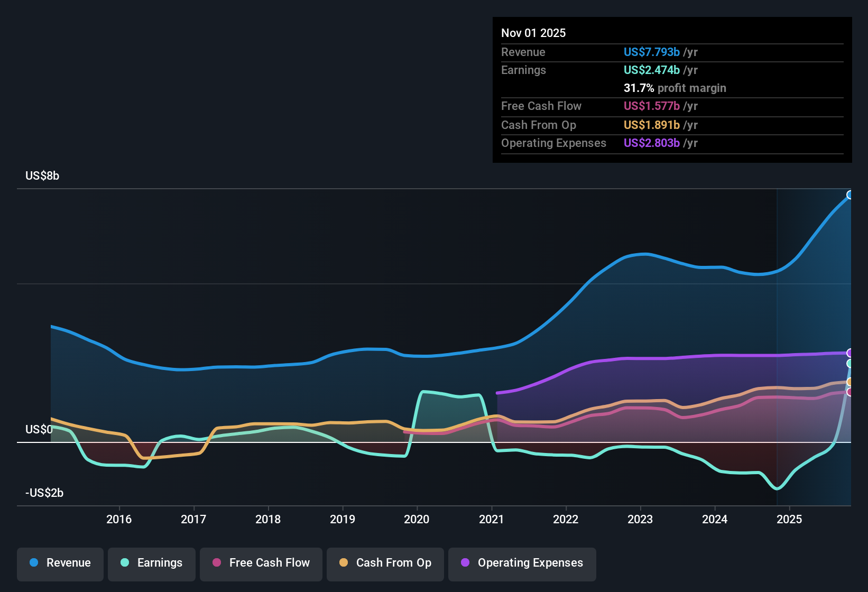Screen dimensions: 868x592
Task: Click the purple Operating Expenses legend dot
Action: [x=464, y=563]
